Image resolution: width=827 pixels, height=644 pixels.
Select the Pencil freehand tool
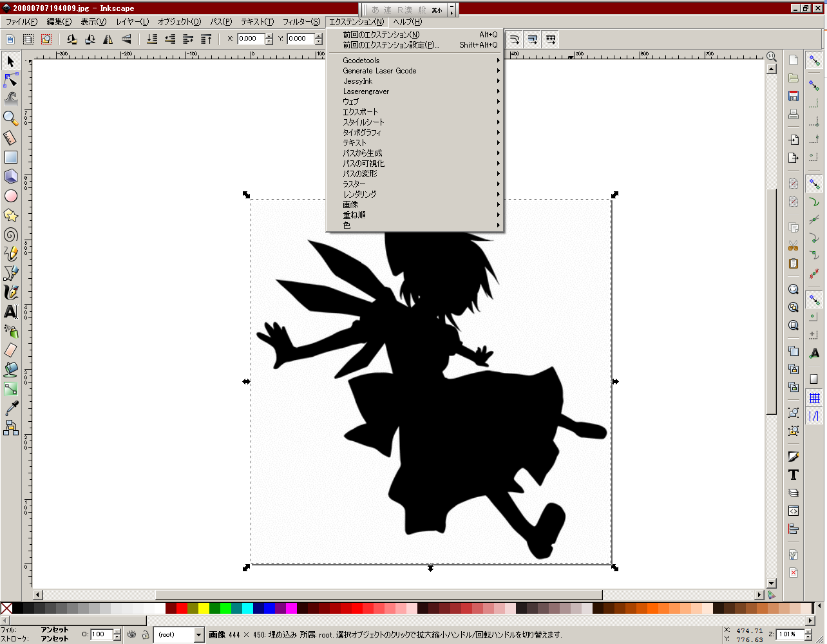(x=10, y=254)
